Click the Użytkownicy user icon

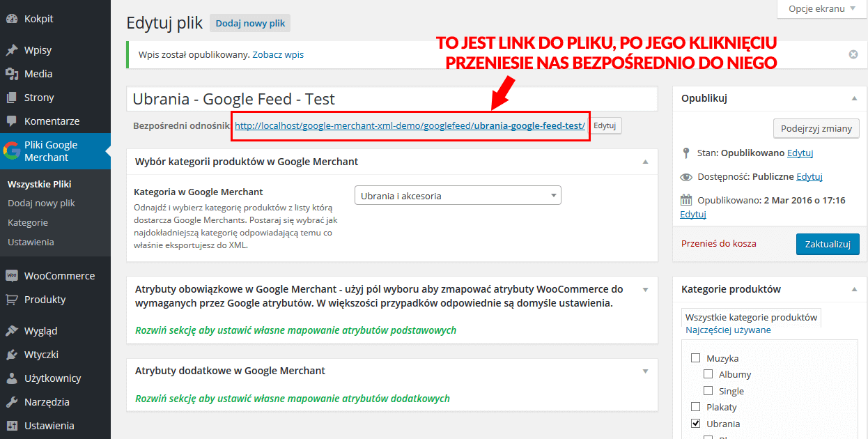pyautogui.click(x=12, y=378)
